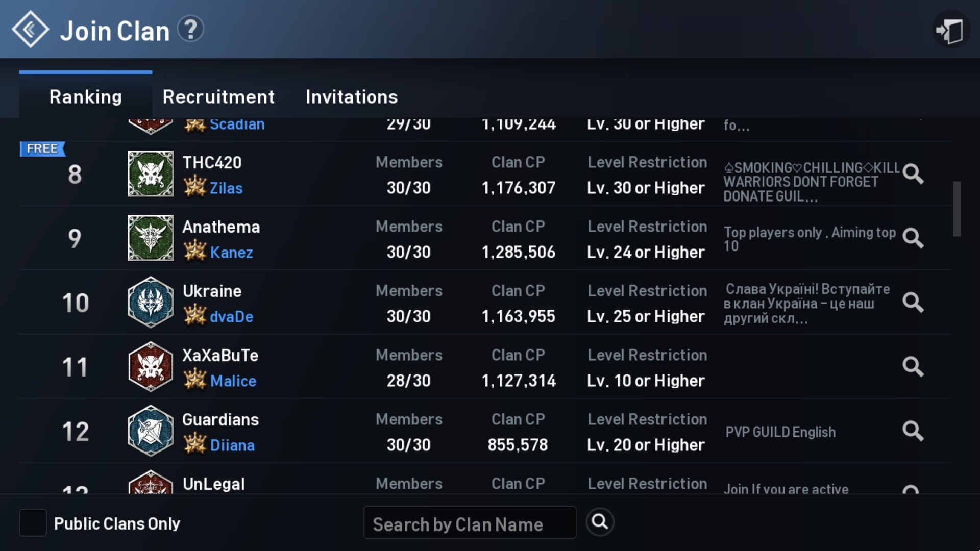Switch to the Invitations tab
The height and width of the screenshot is (551, 980).
point(351,96)
